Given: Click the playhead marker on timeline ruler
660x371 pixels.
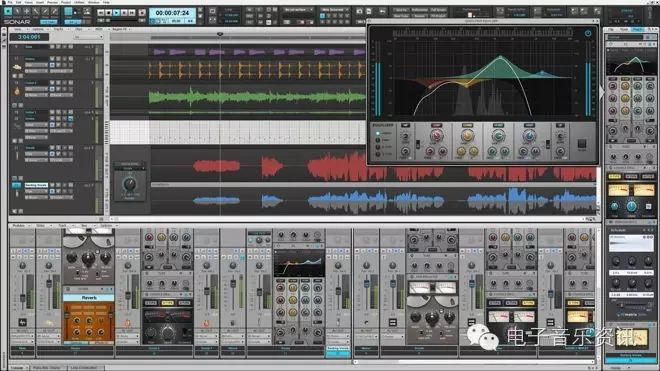Looking at the screenshot, I should (x=220, y=34).
